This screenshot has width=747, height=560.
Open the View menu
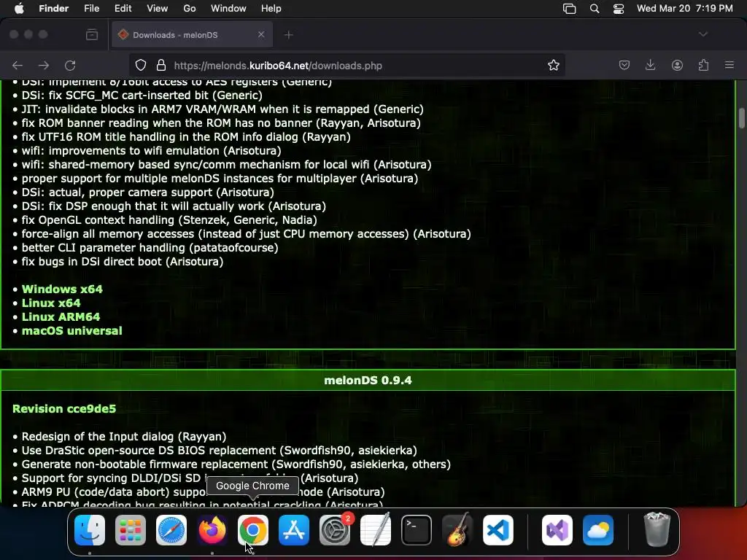click(158, 9)
